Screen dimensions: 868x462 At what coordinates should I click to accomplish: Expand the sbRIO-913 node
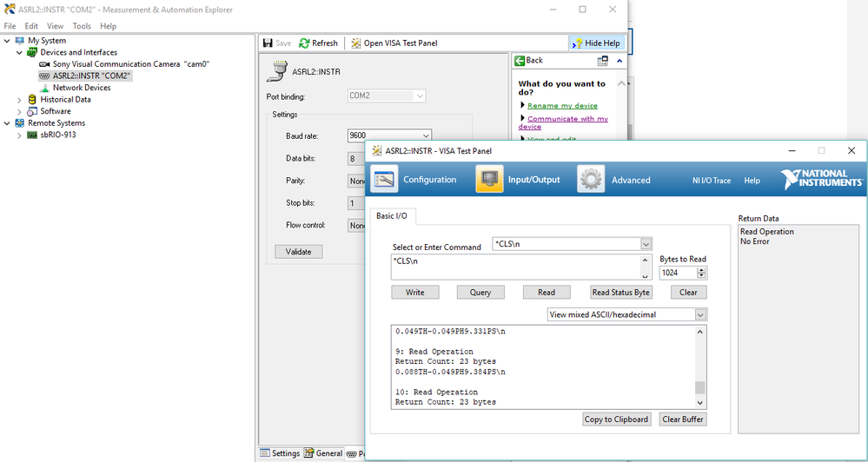coord(19,135)
